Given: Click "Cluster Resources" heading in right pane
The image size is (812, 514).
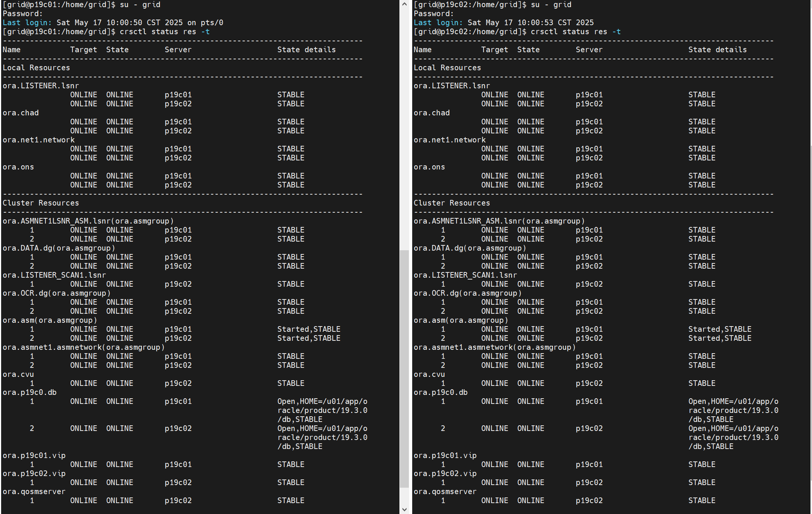Looking at the screenshot, I should [452, 203].
